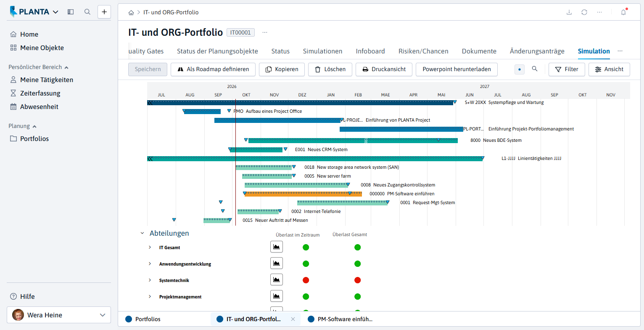This screenshot has height=330, width=644.
Task: Open ellipsis menu beside IT00001 badge
Action: tap(265, 32)
